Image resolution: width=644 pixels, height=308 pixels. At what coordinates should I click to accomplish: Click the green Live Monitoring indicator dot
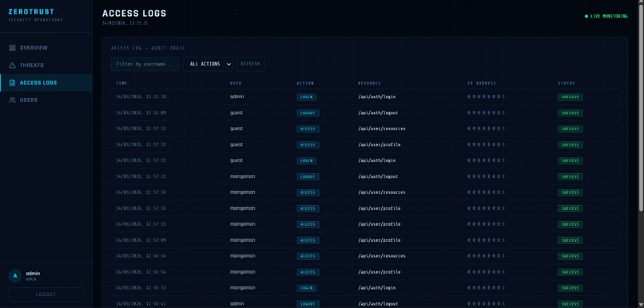coord(586,17)
